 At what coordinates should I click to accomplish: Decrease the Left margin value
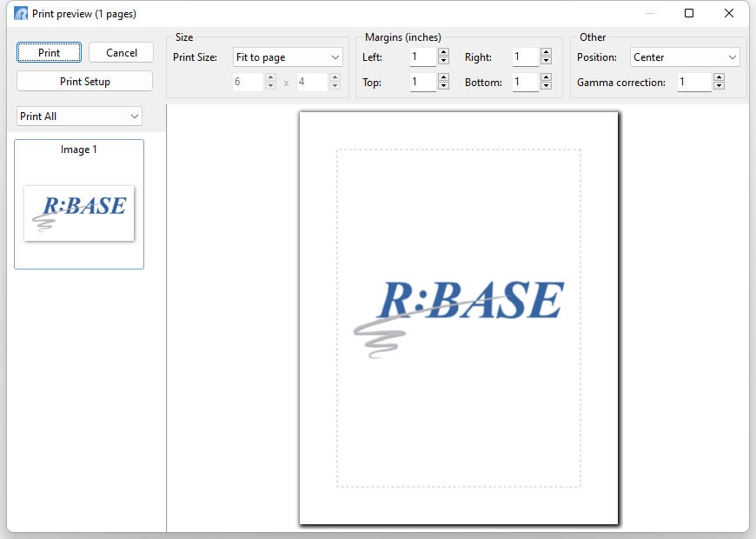tap(443, 61)
